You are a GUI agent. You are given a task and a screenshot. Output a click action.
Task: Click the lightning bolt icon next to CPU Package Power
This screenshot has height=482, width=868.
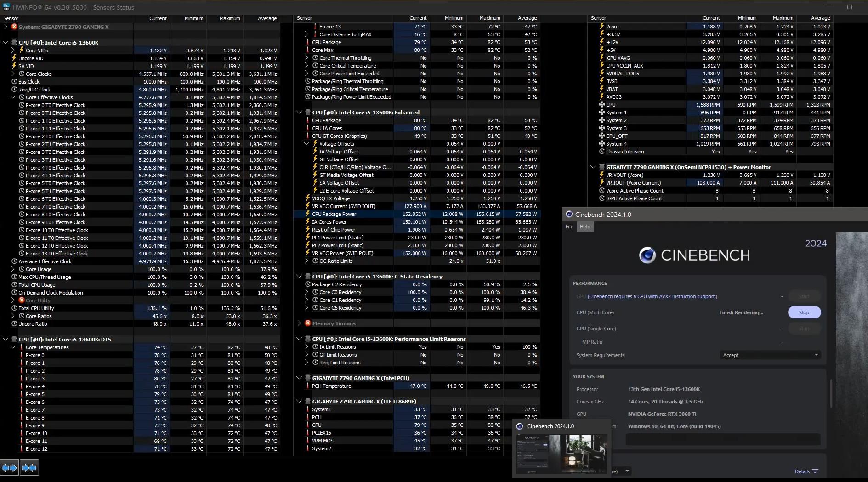point(308,214)
